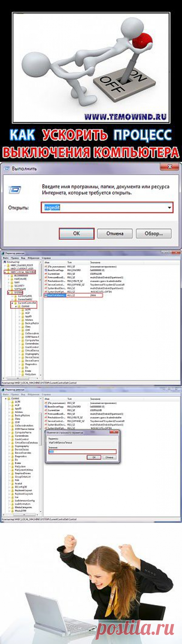Screen dimensions: 182x644
Task: Select the LsaInformation tree entry
Action: (x=23, y=504)
